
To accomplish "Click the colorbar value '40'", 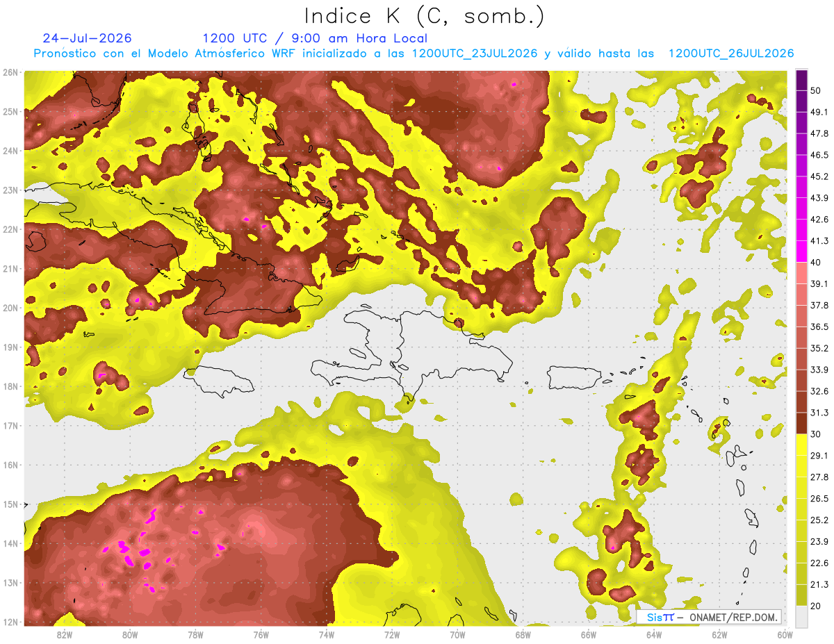I will 817,262.
